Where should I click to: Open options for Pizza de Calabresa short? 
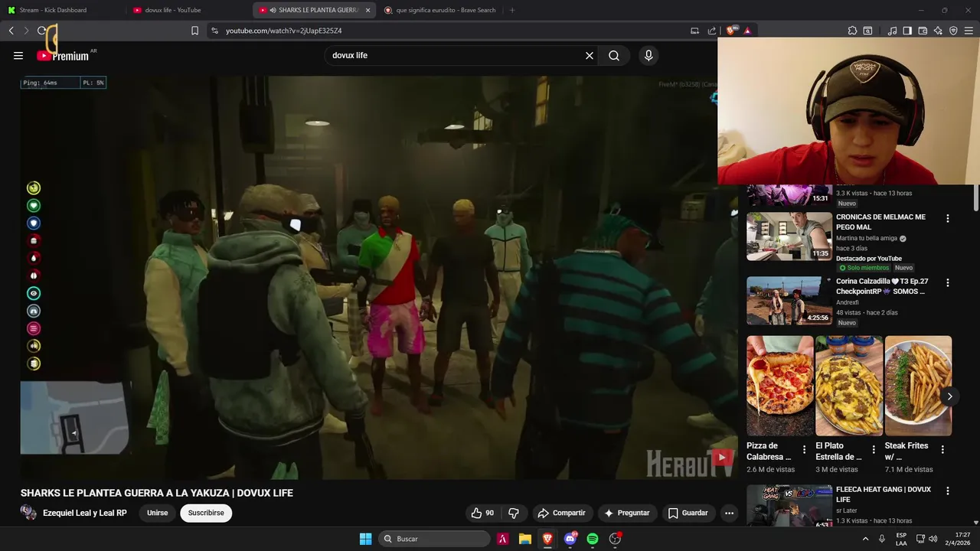804,450
